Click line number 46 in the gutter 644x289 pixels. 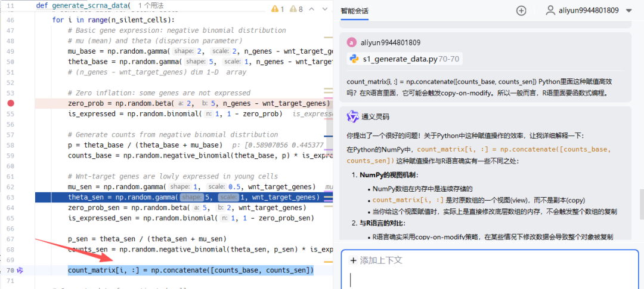click(11, 20)
